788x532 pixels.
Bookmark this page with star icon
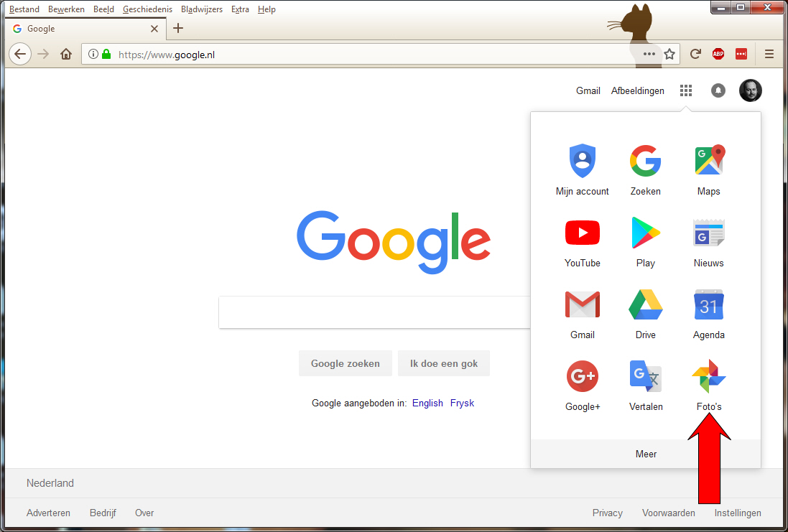(x=669, y=54)
